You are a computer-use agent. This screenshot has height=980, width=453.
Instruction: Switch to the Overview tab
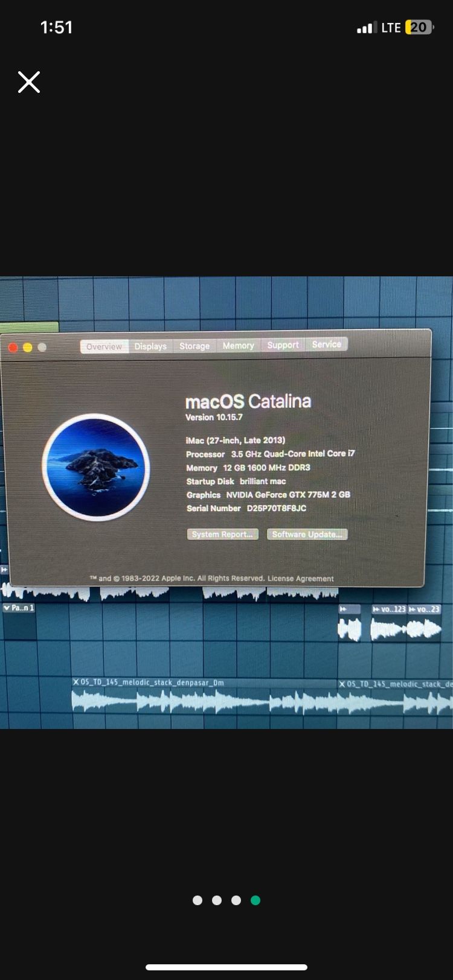click(104, 346)
